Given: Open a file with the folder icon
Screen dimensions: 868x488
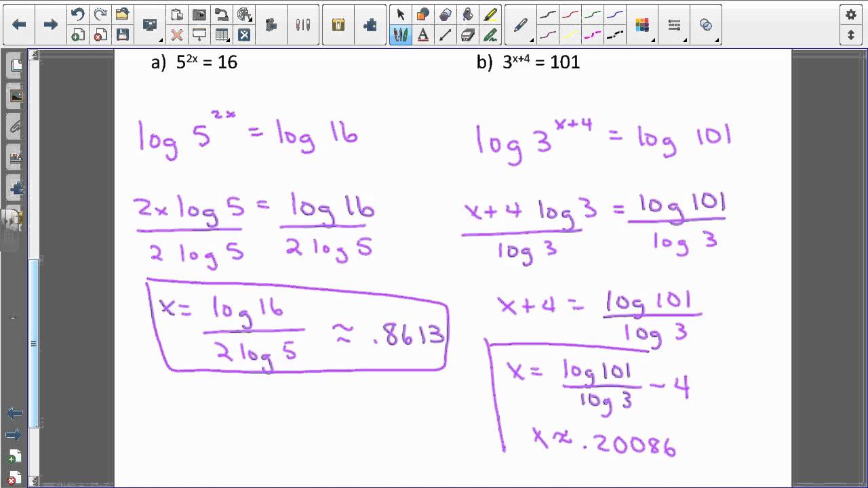Looking at the screenshot, I should pos(122,15).
